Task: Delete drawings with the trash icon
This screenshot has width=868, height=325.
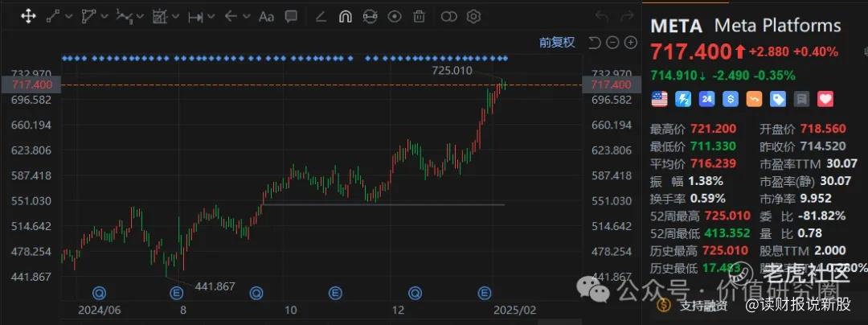Action: [420, 17]
